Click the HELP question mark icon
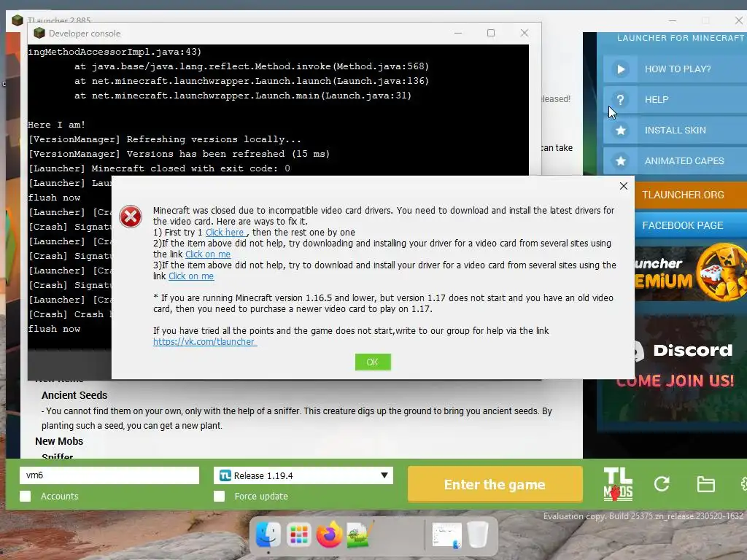Screen dimensions: 747x560 pos(620,99)
